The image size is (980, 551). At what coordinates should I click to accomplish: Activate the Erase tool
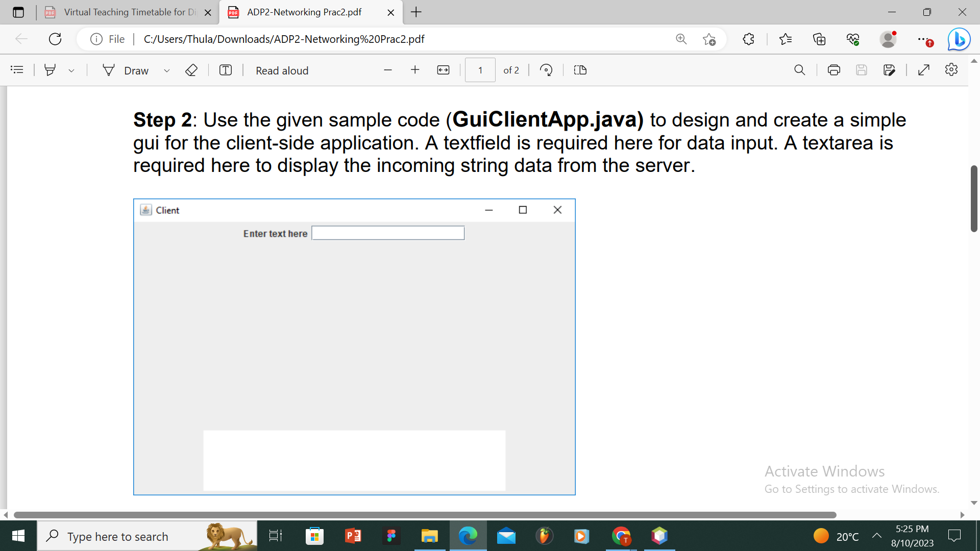191,70
